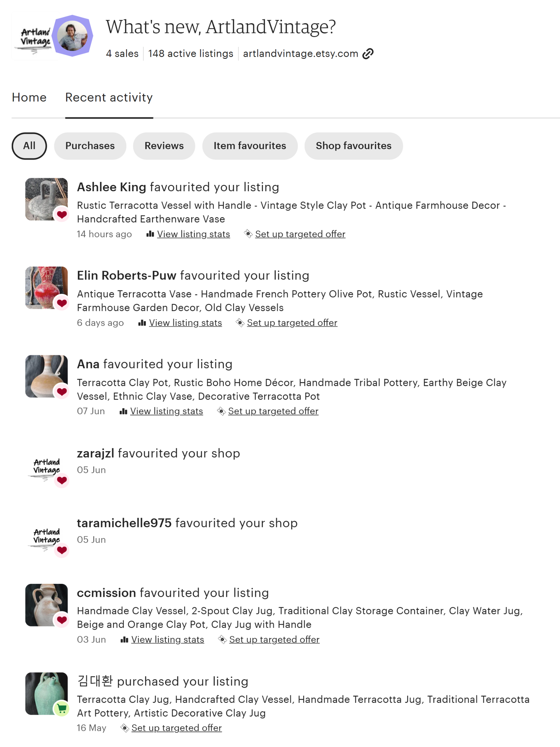Click green cart badge on purchased jug
The height and width of the screenshot is (747, 560).
click(x=62, y=709)
